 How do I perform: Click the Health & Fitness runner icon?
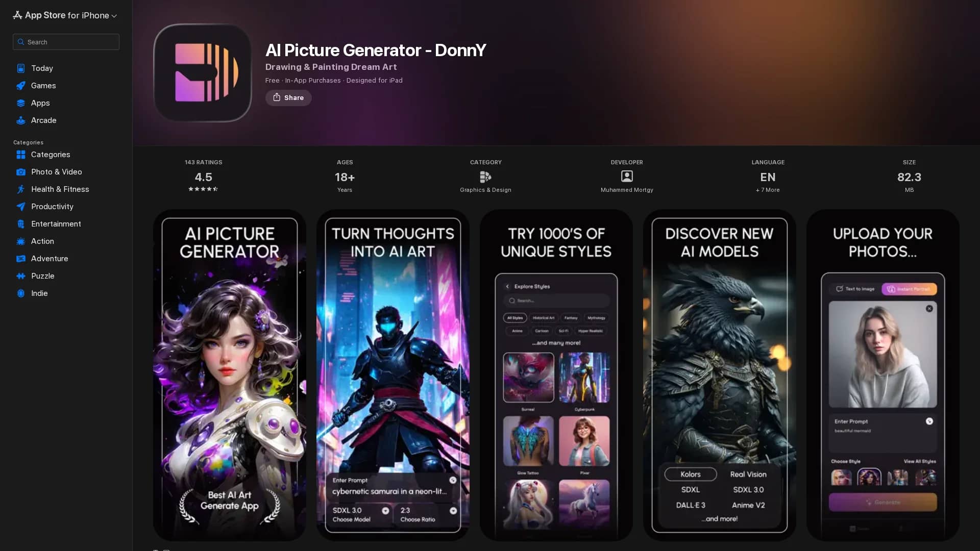[21, 189]
